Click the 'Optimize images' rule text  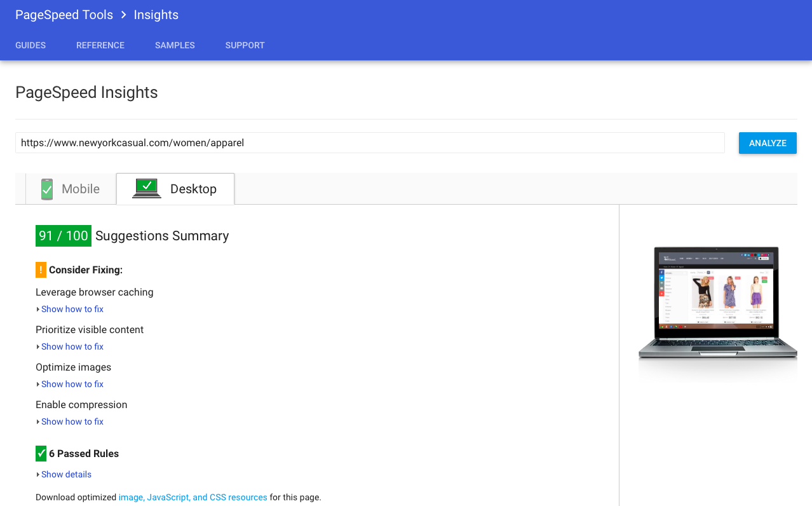tap(74, 367)
